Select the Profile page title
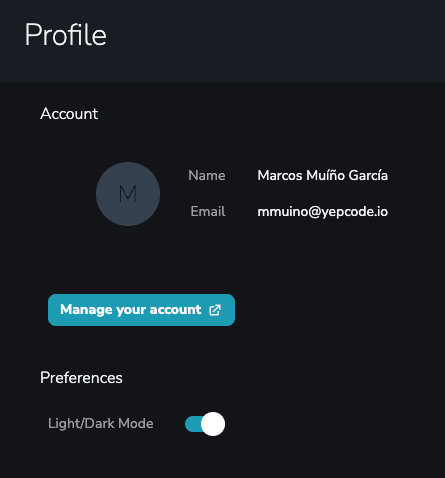445x478 pixels. click(66, 35)
